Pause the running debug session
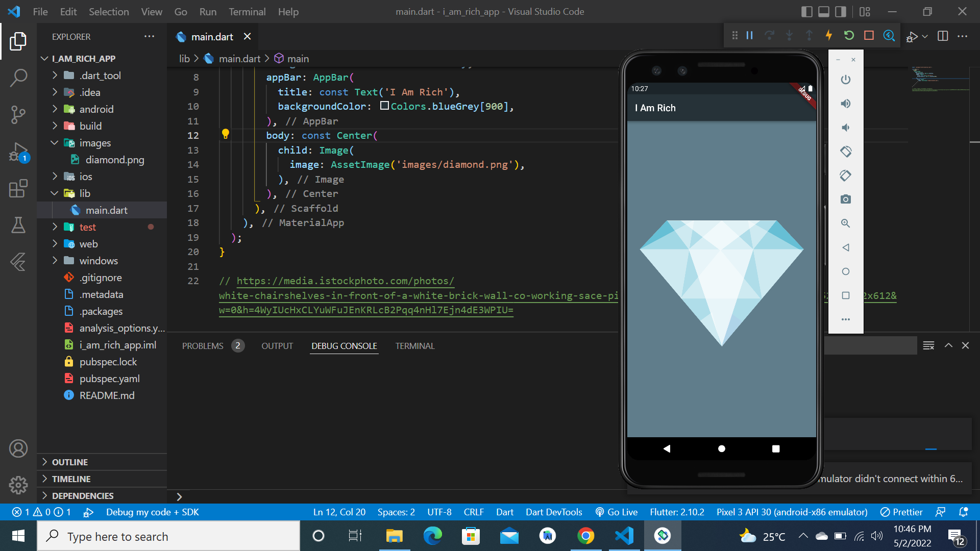Image resolution: width=980 pixels, height=551 pixels. pyautogui.click(x=750, y=36)
